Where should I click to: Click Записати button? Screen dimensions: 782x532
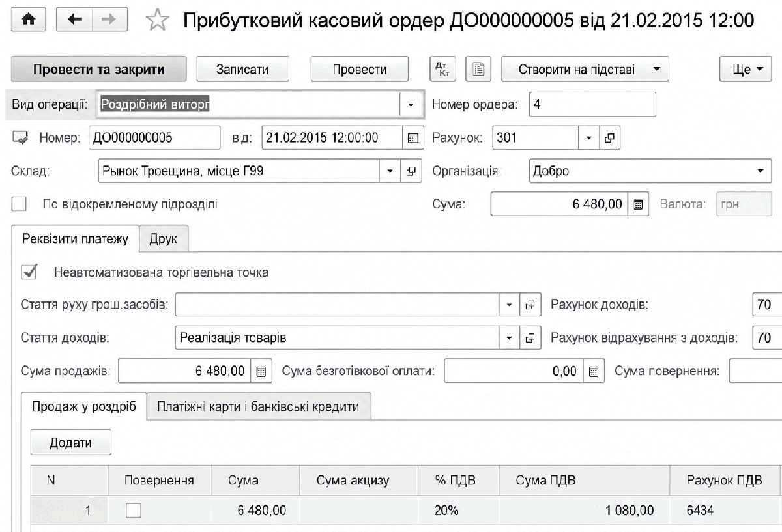(243, 70)
